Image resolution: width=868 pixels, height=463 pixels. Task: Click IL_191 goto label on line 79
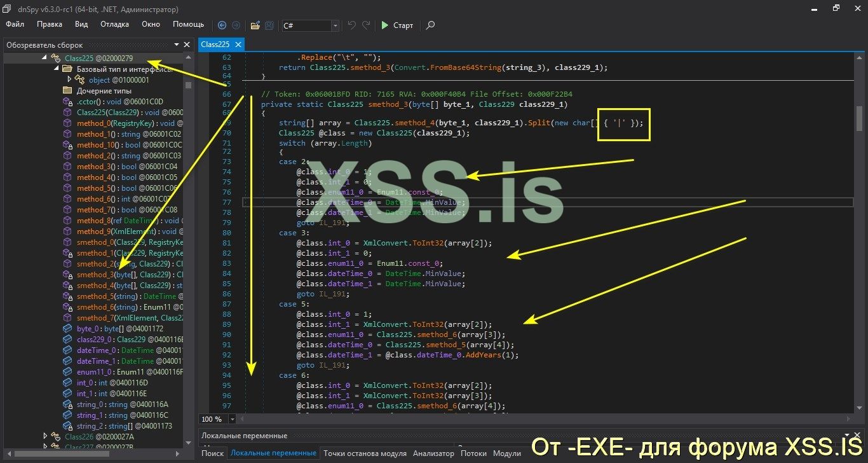[332, 223]
